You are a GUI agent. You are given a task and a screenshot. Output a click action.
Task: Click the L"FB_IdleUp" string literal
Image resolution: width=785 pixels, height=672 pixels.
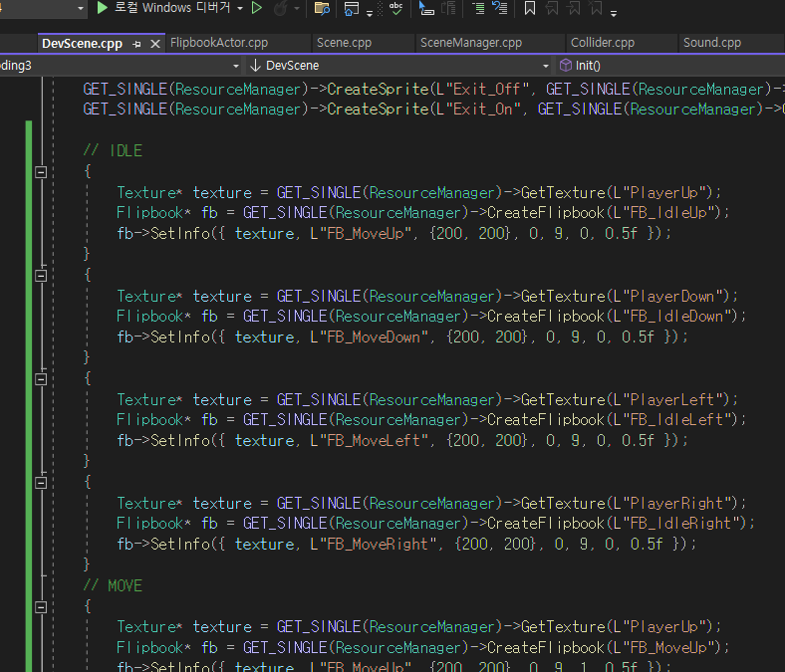[661, 213]
